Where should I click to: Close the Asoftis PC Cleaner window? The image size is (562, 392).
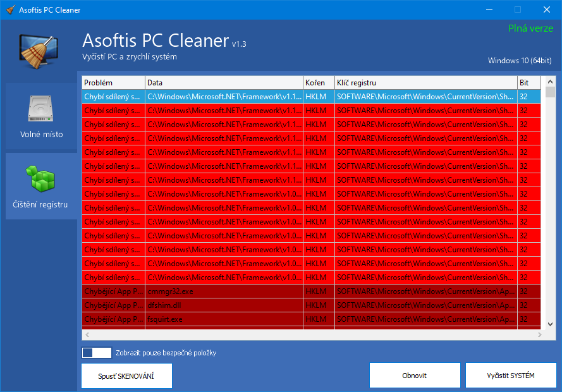tap(547, 9)
